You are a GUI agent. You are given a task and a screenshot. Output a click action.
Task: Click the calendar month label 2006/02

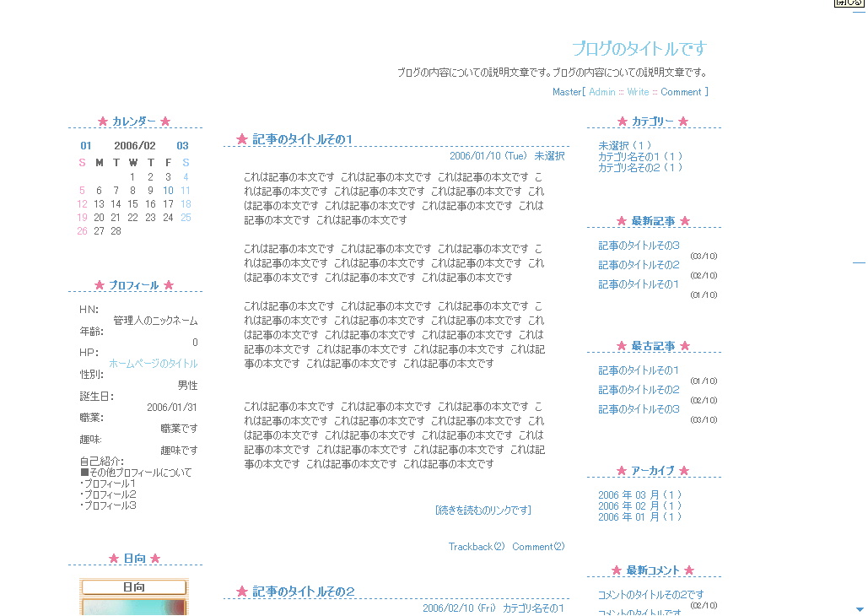(134, 146)
